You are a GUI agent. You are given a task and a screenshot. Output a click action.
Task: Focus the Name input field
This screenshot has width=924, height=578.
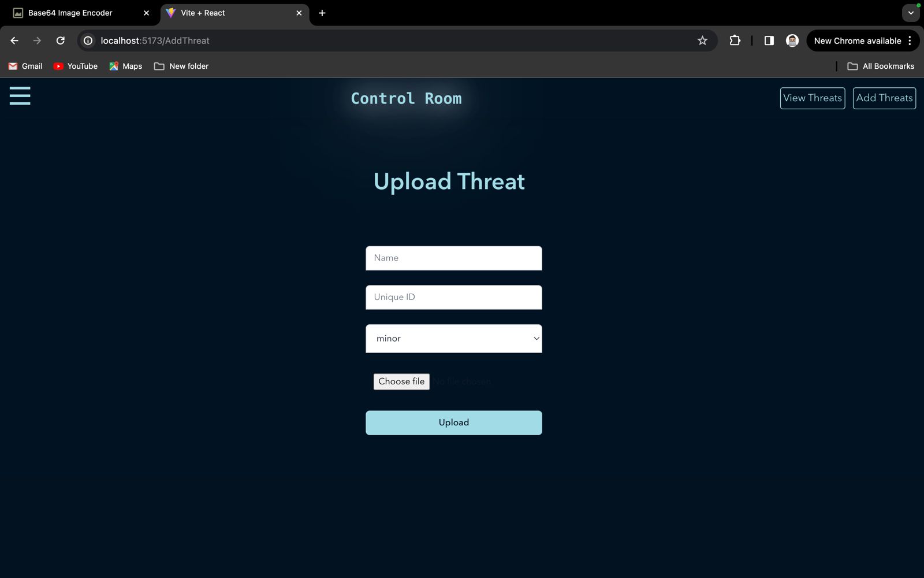453,258
